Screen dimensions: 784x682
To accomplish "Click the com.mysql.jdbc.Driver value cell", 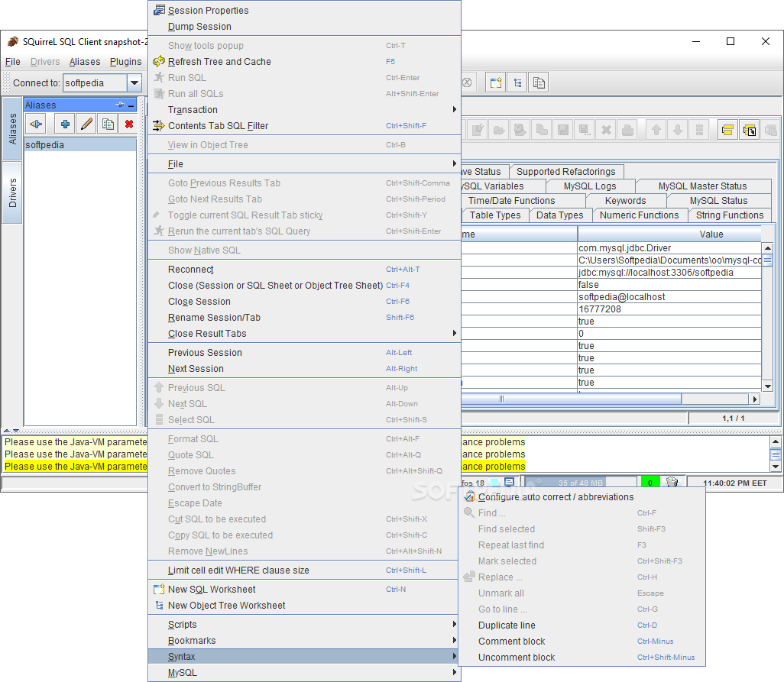I will click(x=669, y=247).
